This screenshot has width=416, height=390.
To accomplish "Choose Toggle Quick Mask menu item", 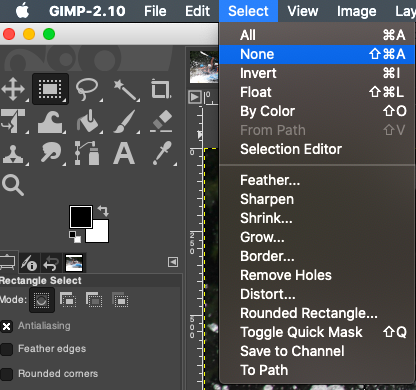I will 317,332.
